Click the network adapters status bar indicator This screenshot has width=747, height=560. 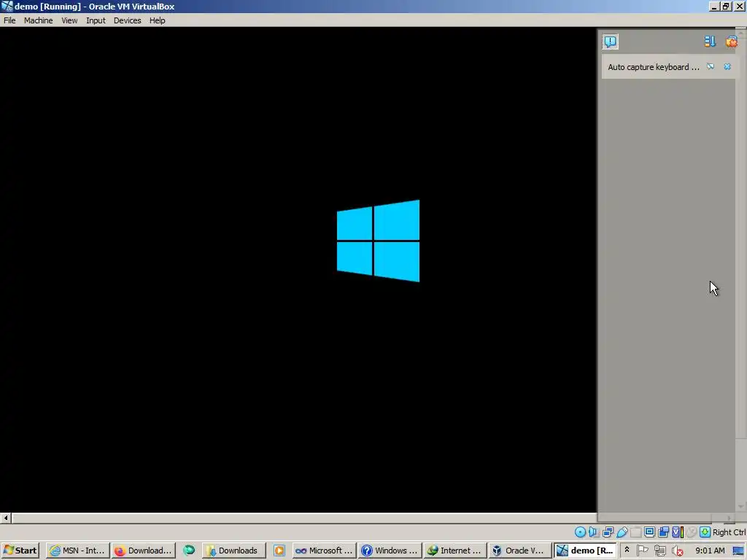pos(608,532)
